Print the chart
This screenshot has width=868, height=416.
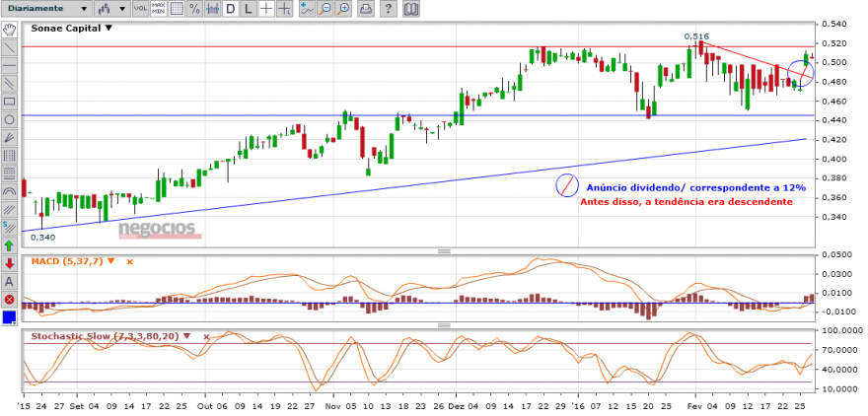point(366,8)
